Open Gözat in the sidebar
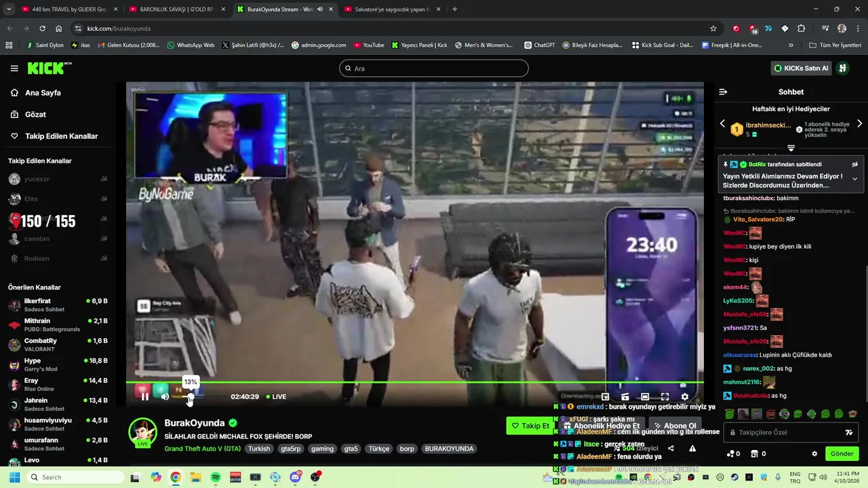The image size is (868, 488). click(35, 115)
